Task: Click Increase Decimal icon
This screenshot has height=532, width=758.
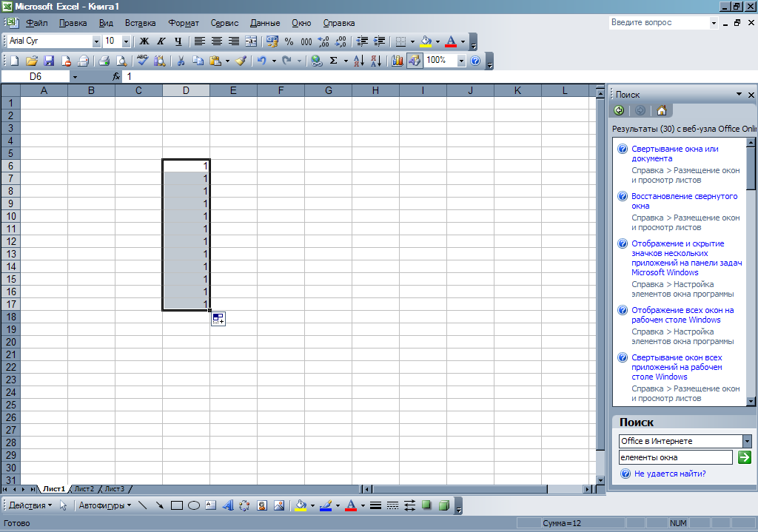Action: click(x=323, y=41)
